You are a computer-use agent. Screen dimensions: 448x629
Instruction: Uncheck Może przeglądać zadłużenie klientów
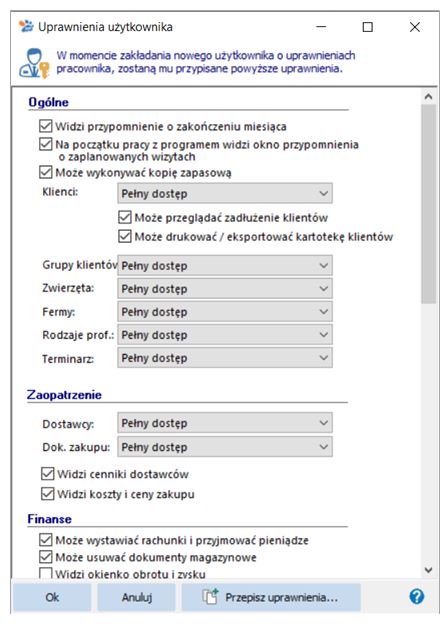(125, 217)
